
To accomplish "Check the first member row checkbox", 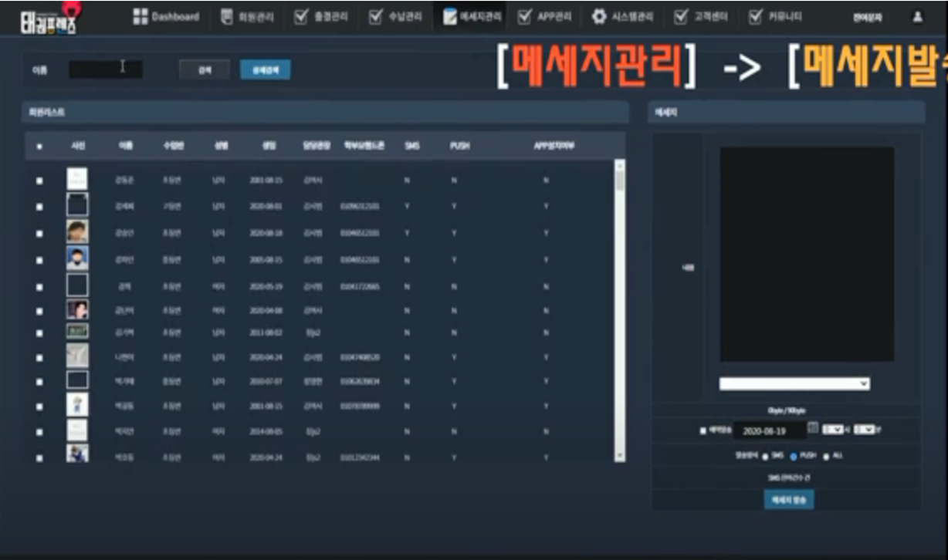I will tap(39, 181).
